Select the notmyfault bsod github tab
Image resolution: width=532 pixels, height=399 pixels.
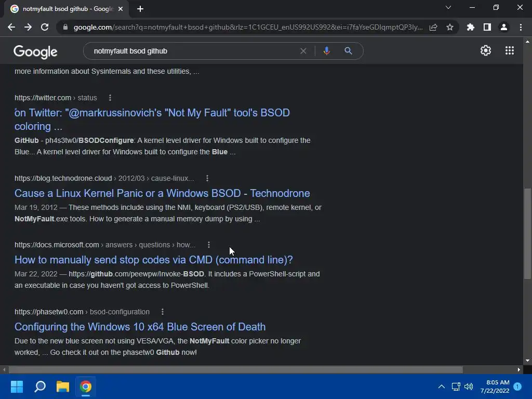[66, 9]
